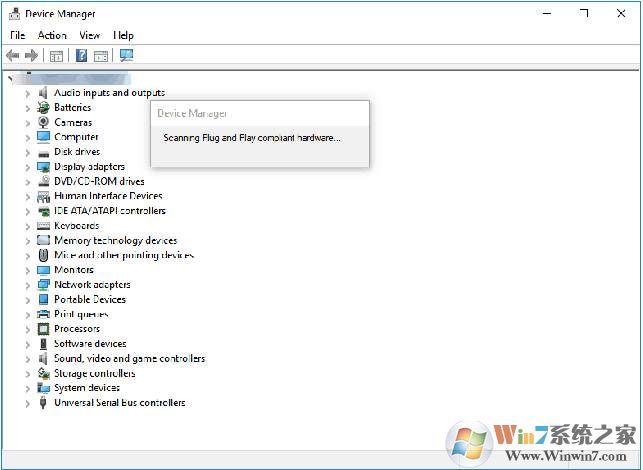Select Sound, video and game controllers label
This screenshot has height=470, width=643.
(x=130, y=358)
